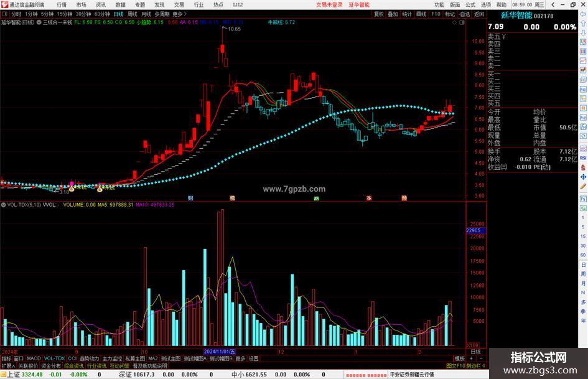Add stock via -自选 button
The image size is (588, 379).
(464, 14)
